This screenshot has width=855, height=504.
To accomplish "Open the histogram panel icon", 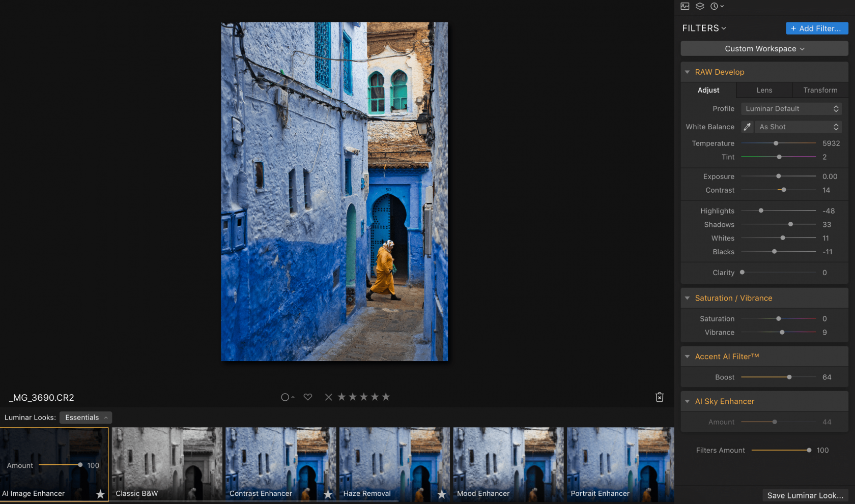I will [685, 6].
